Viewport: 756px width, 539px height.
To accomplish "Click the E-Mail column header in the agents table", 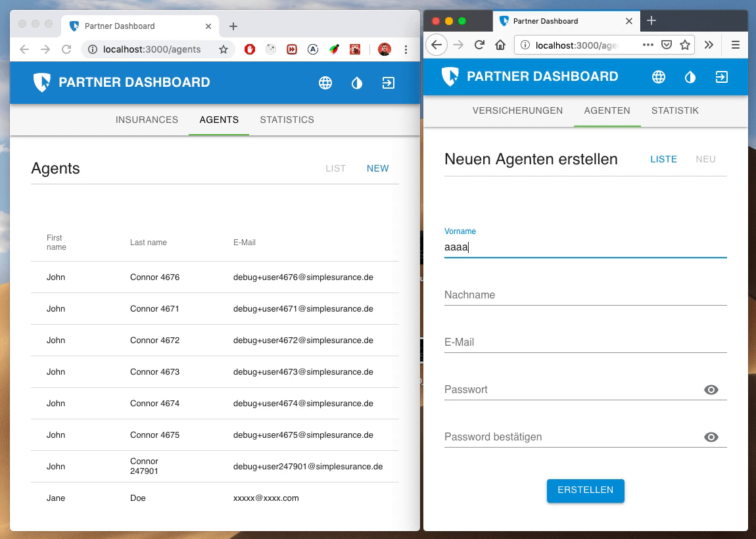I will [x=245, y=243].
